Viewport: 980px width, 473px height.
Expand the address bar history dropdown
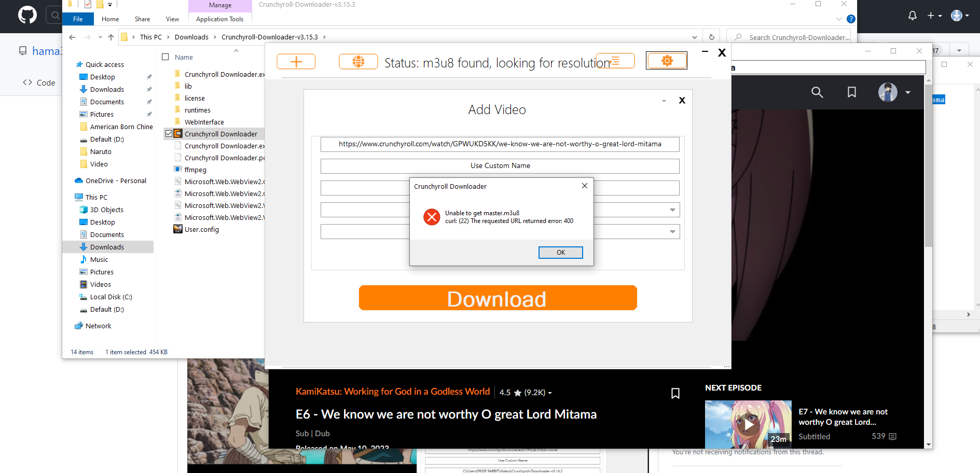click(x=695, y=37)
